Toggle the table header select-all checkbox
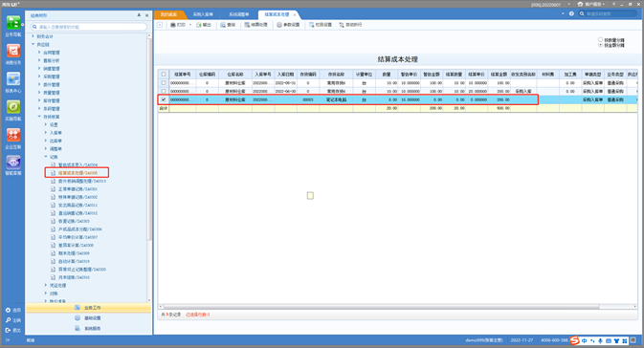This screenshot has height=348, width=644. tap(164, 75)
